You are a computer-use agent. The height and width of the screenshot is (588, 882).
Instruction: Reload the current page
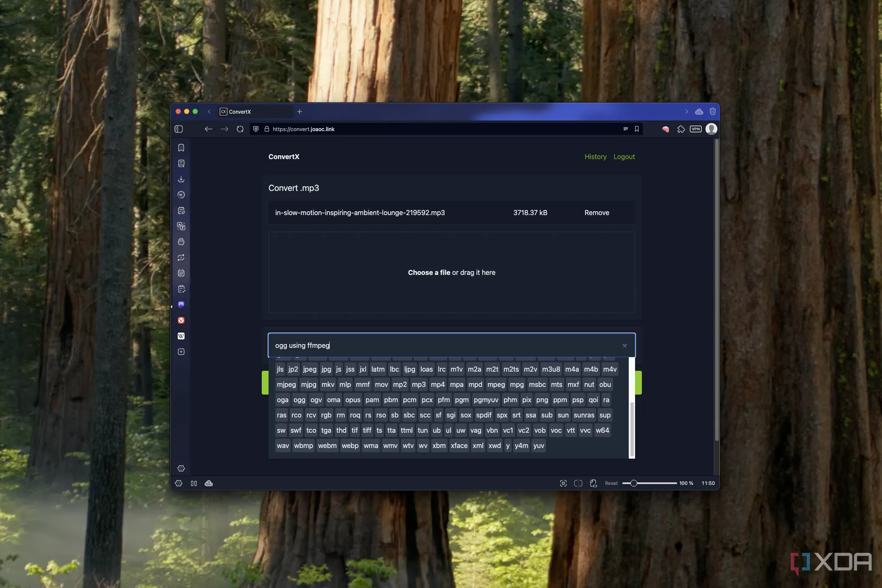click(x=240, y=129)
